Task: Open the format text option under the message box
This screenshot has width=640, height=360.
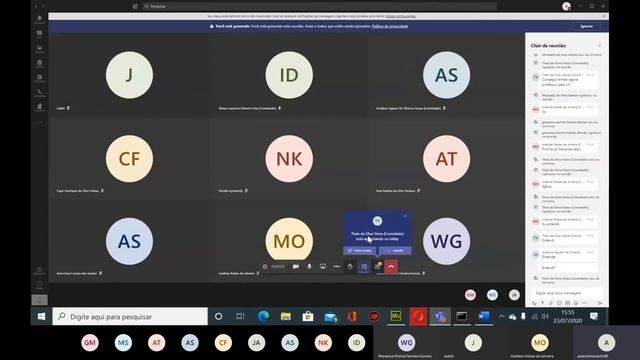Action: click(535, 303)
